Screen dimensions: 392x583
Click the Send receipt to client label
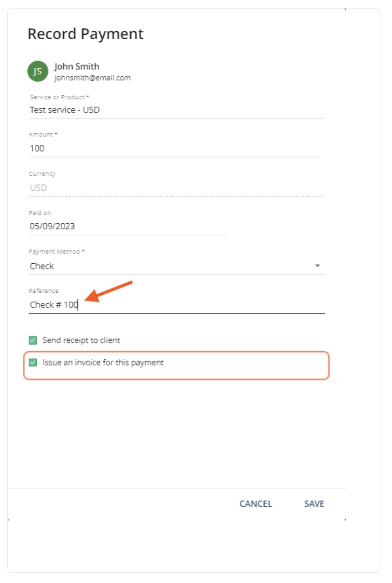81,340
